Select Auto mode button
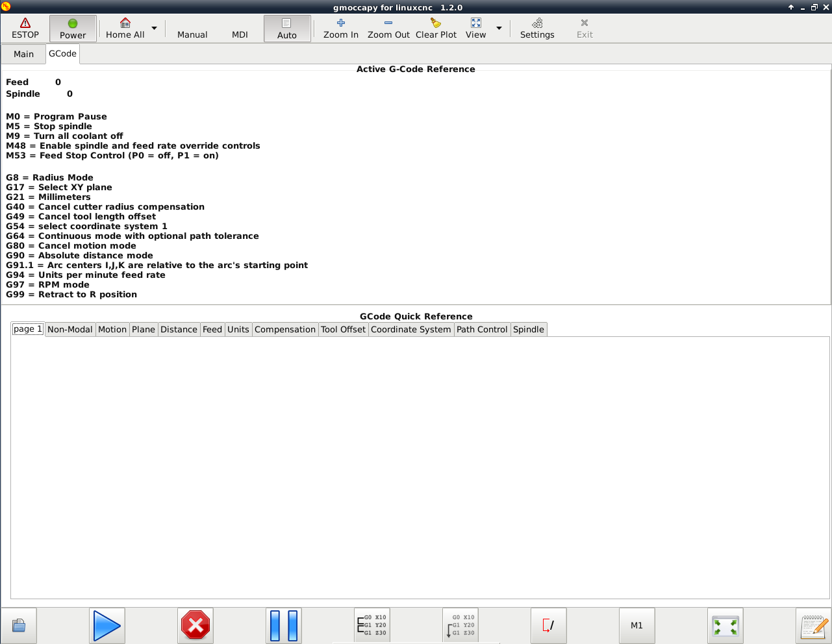 (x=287, y=29)
